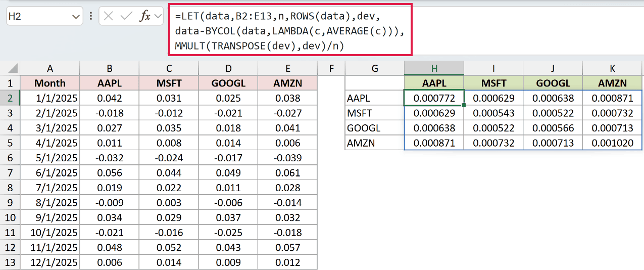The image size is (644, 270).
Task: Click the vertical dots beside Name Box
Action: (91, 16)
